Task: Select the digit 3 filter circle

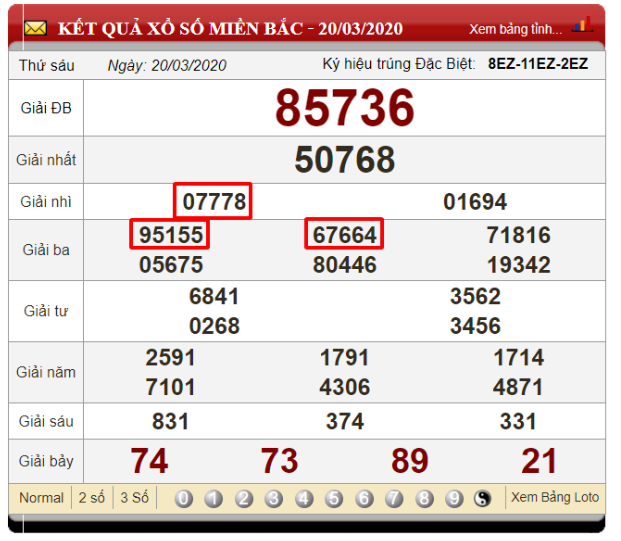Action: click(x=274, y=499)
